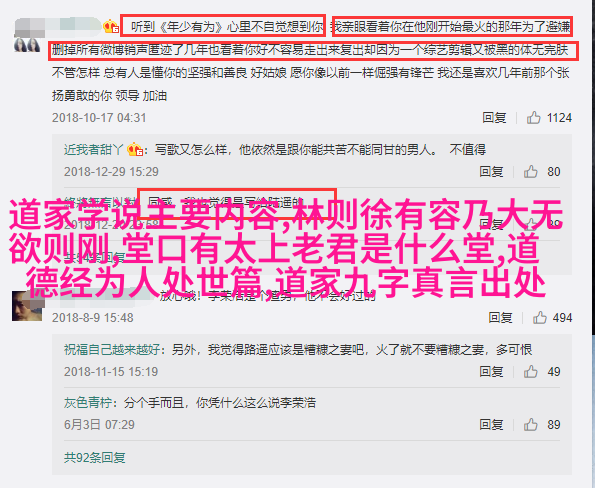This screenshot has height=488, width=595.
Task: Click the member badge beside 近我者甜丫
Action: pyautogui.click(x=135, y=149)
